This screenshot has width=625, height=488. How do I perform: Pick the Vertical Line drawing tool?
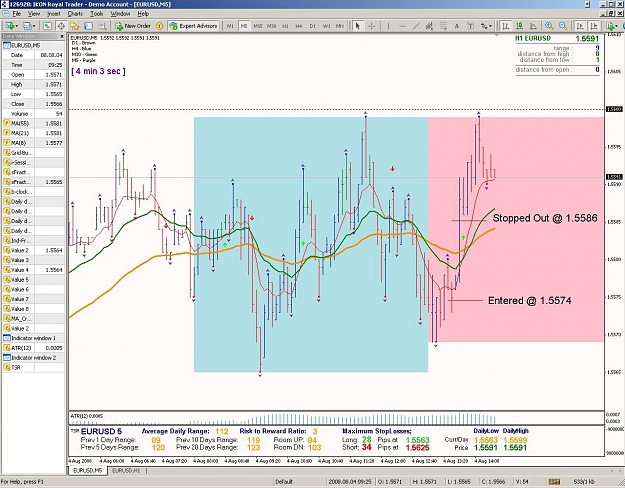388,26
